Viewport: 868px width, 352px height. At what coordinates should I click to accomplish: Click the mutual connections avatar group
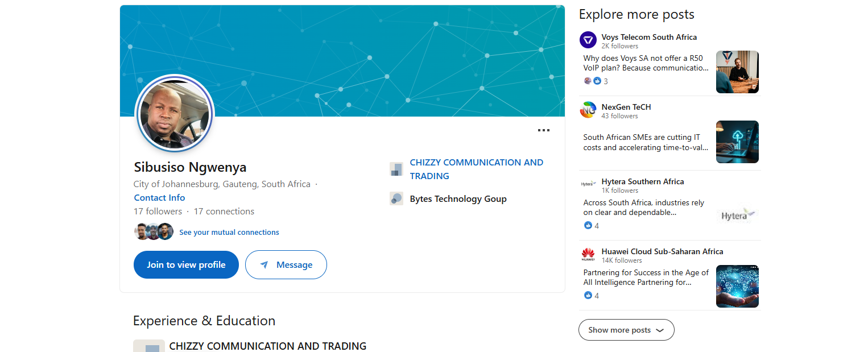154,231
